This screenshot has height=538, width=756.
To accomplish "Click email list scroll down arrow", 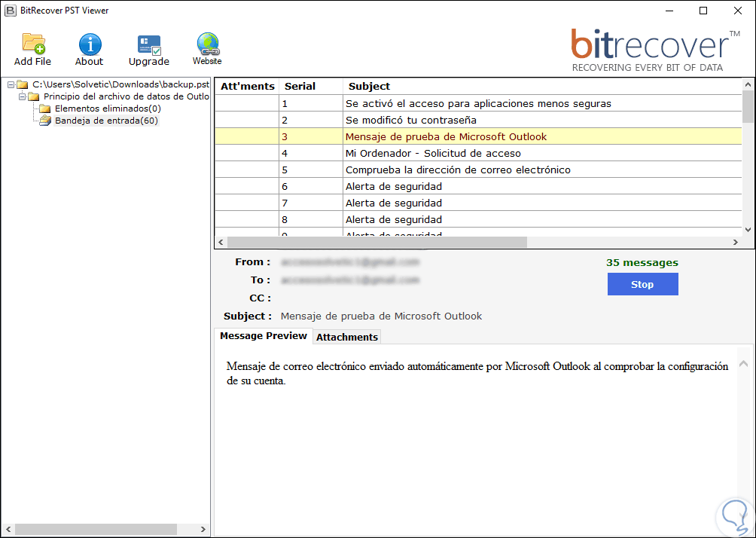I will (x=748, y=230).
